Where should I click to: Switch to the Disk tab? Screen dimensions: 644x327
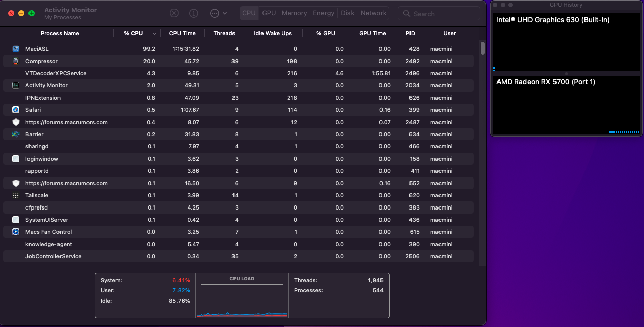347,13
